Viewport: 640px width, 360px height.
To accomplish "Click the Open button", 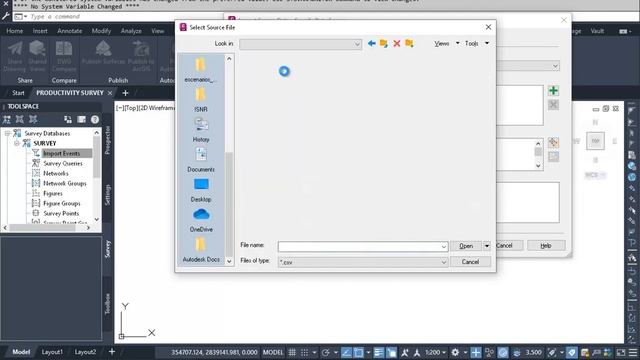I will 466,246.
